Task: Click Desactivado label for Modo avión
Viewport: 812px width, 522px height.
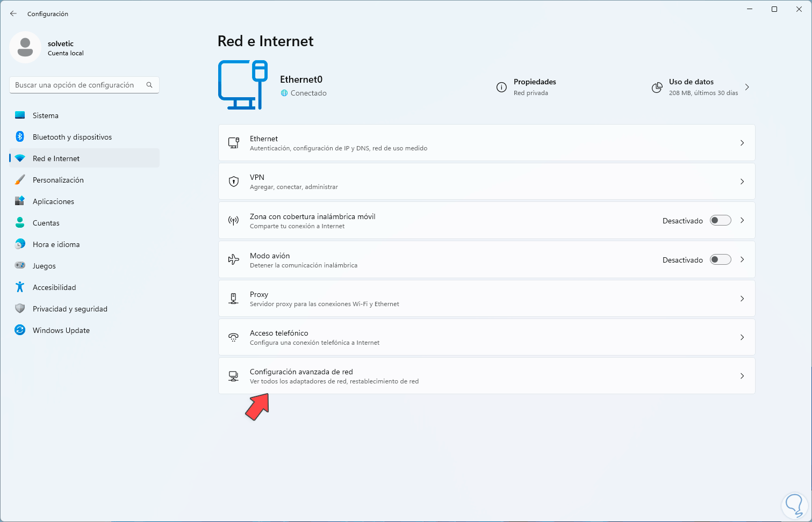Action: coord(682,260)
